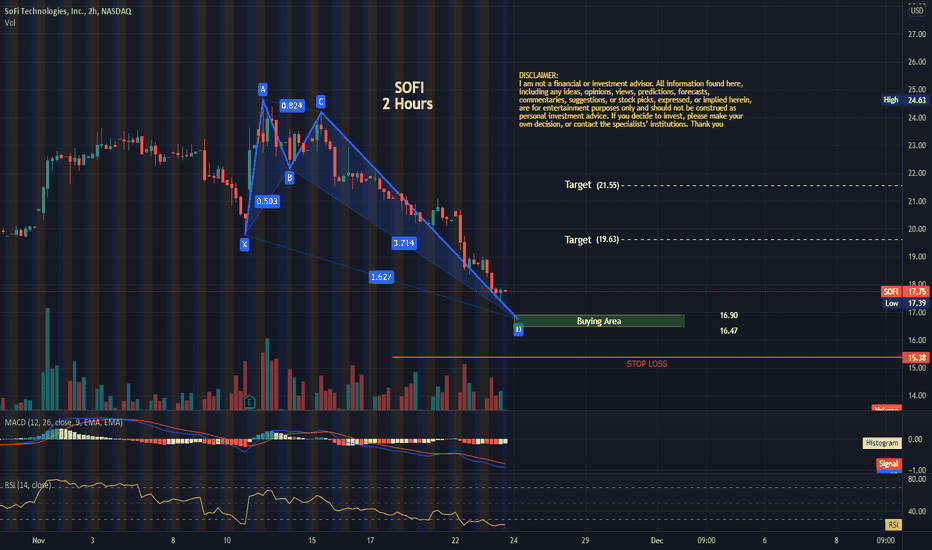Select the red STOP LOSS label

pos(647,364)
